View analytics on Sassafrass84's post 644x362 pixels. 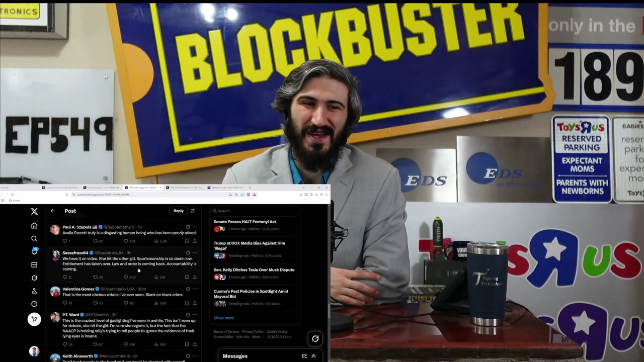pos(160,277)
